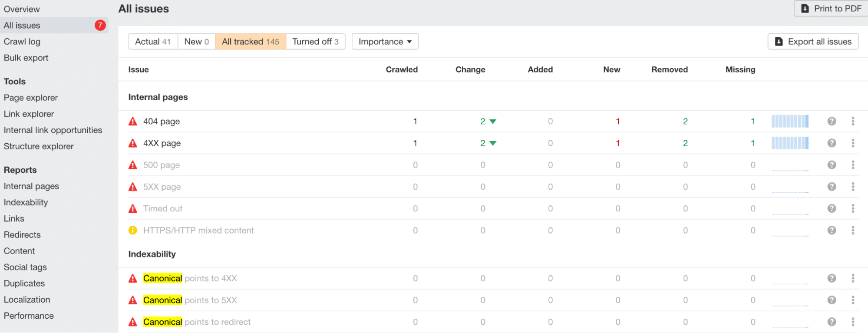
Task: Open help icon for Canonical points to redirect
Action: pyautogui.click(x=832, y=322)
